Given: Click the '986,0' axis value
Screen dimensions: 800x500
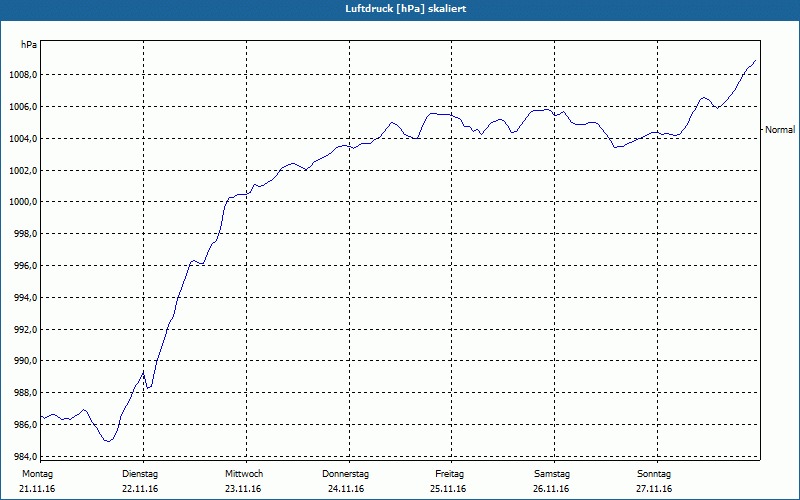Looking at the screenshot, I should click(27, 424).
